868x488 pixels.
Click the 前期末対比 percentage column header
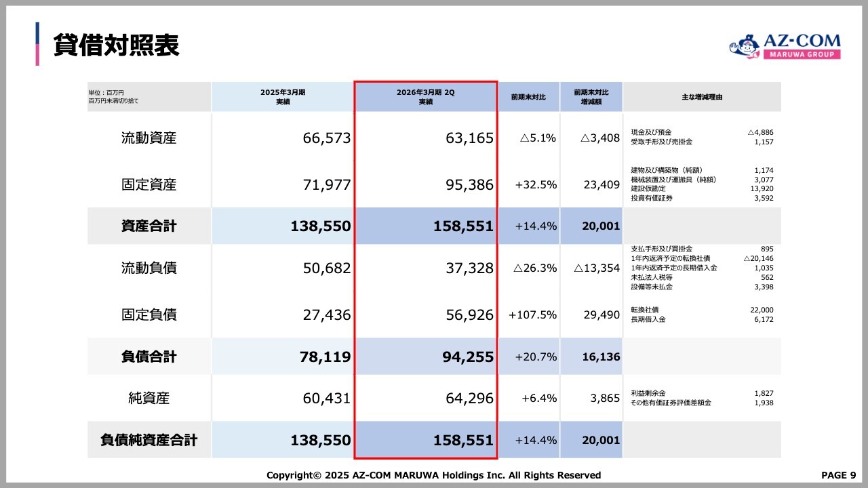pyautogui.click(x=529, y=97)
